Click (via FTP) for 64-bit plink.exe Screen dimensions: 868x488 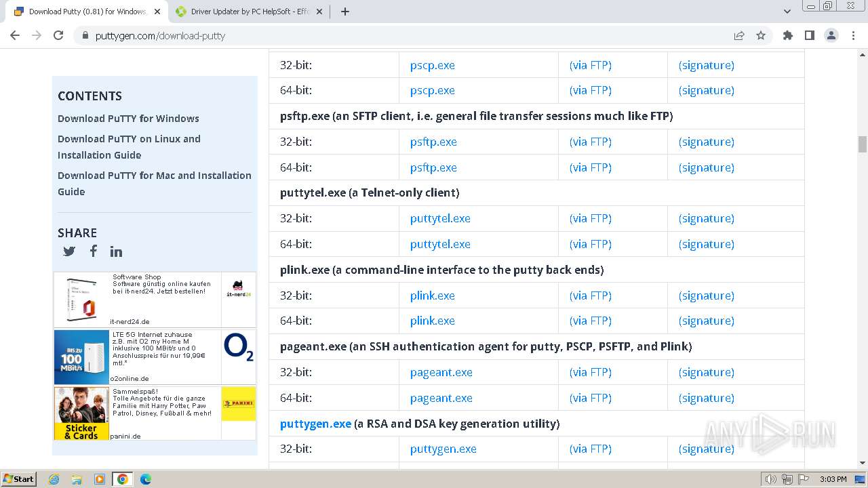[x=591, y=321]
